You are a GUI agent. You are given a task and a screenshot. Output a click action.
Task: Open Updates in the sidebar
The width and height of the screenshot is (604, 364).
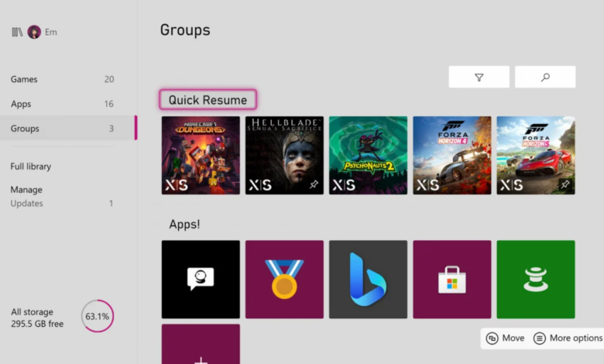coord(63,204)
